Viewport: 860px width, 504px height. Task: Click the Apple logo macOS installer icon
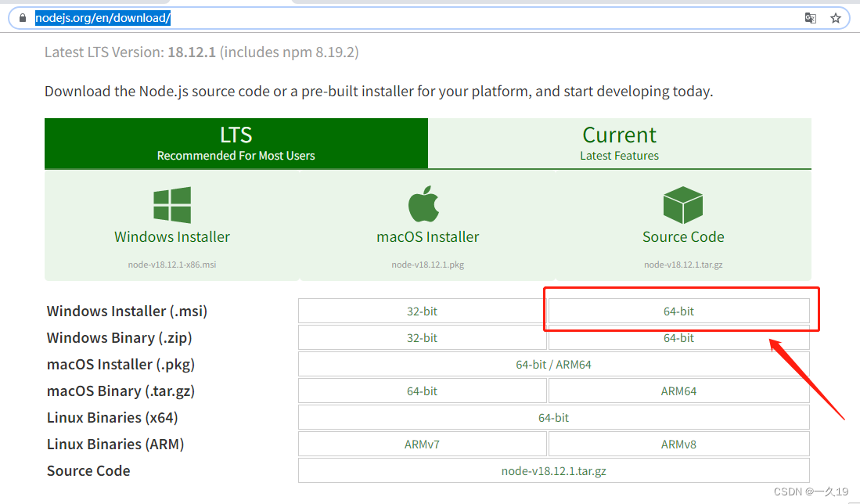coord(424,204)
